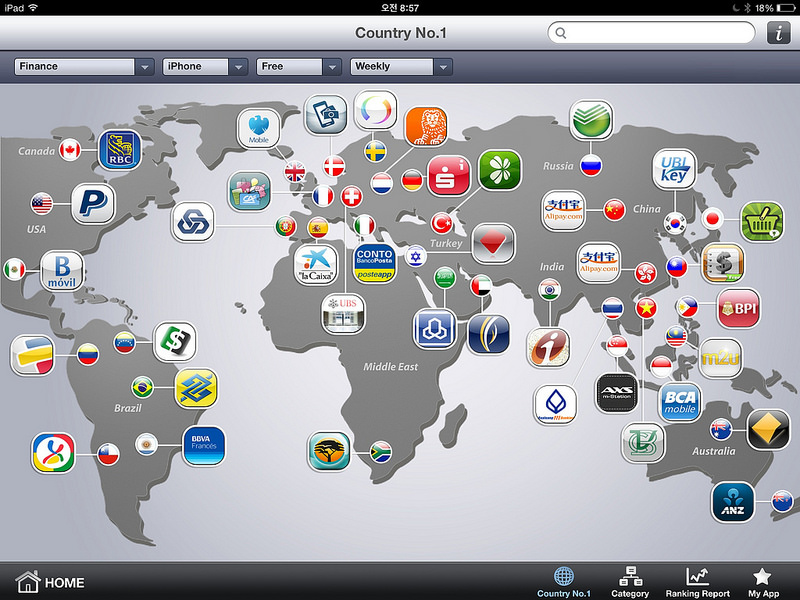Tap the BPI app icon
The width and height of the screenshot is (800, 600).
tap(738, 309)
